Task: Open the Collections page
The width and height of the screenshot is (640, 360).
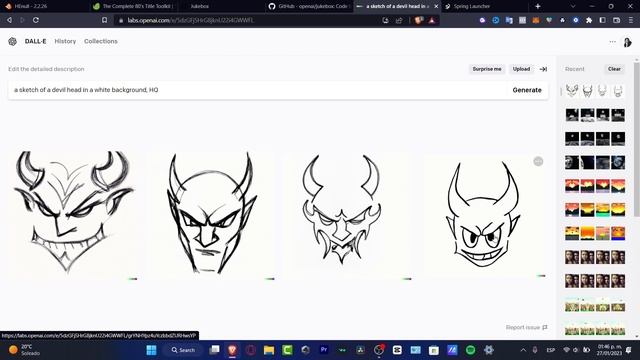Action: tap(101, 41)
